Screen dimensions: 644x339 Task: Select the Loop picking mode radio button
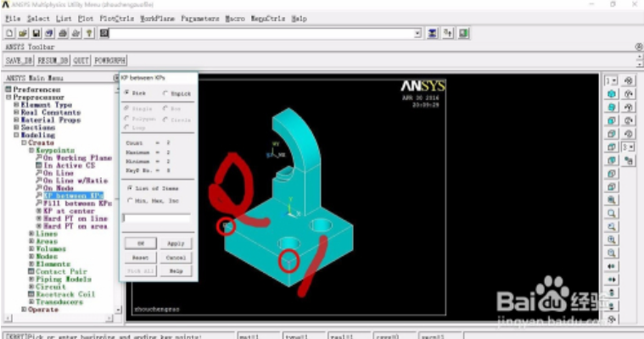point(127,128)
